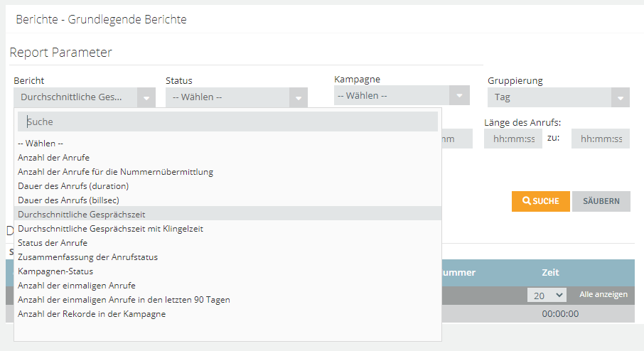Select 'Anzahl der Rekorde in der Kampagne'

[x=227, y=314]
